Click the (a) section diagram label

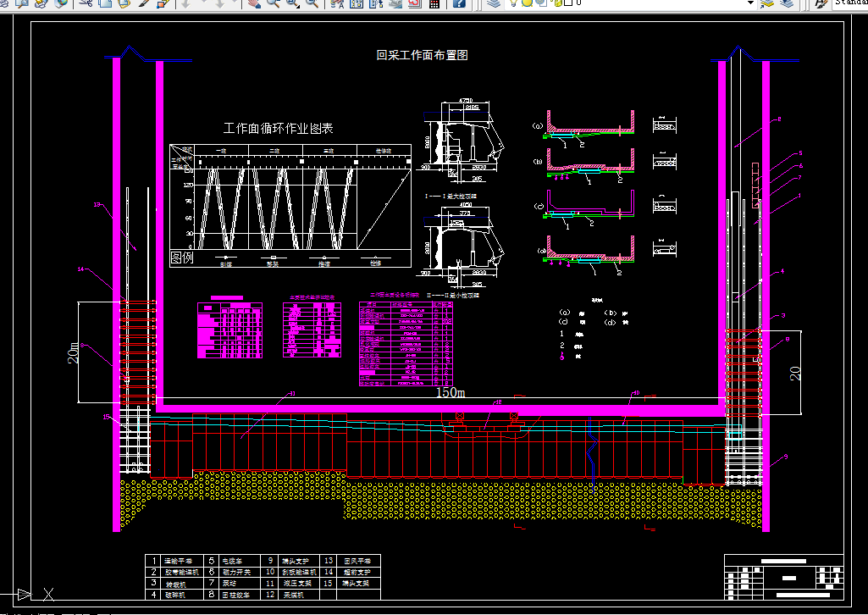tap(538, 125)
